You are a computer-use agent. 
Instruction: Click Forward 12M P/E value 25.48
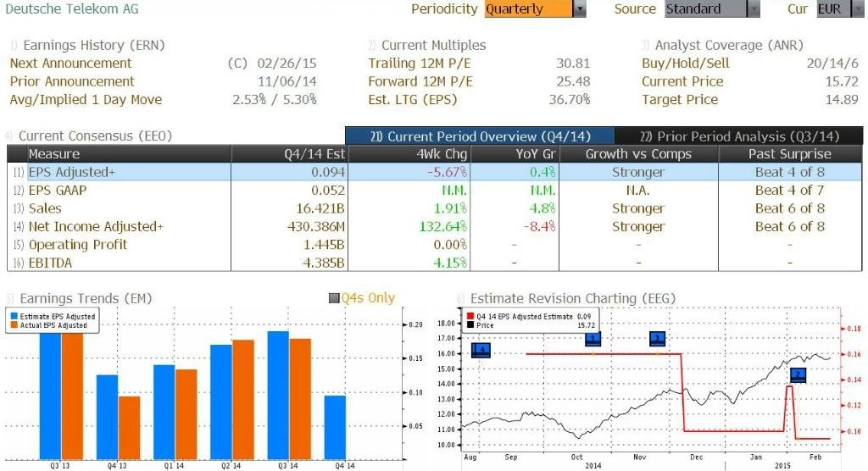(573, 81)
